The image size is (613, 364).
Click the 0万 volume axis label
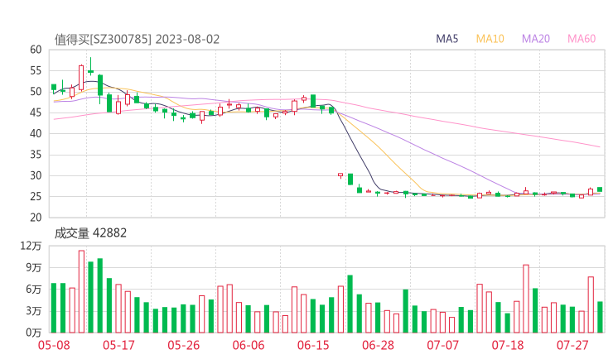(34, 333)
